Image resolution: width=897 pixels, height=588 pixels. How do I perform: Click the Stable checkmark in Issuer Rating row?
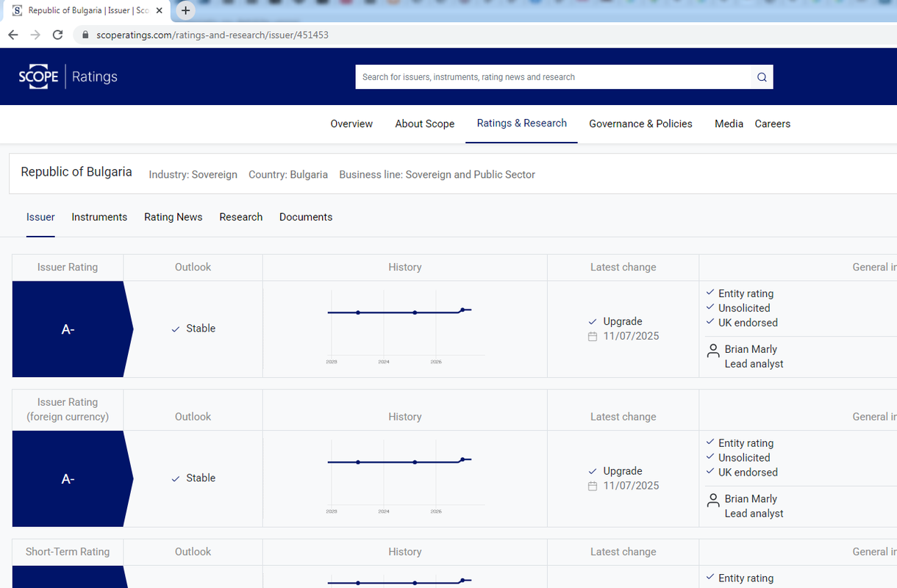point(175,329)
